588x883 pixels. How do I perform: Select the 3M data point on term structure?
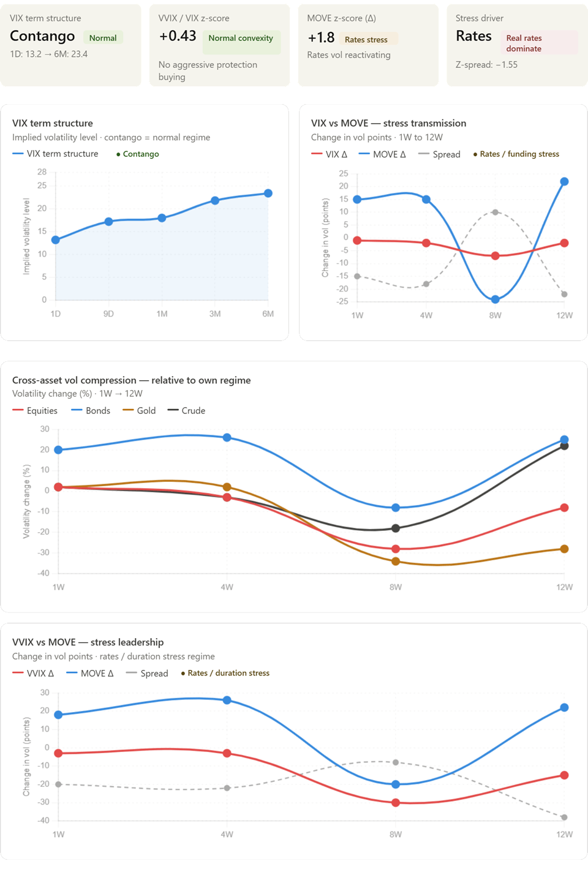215,200
